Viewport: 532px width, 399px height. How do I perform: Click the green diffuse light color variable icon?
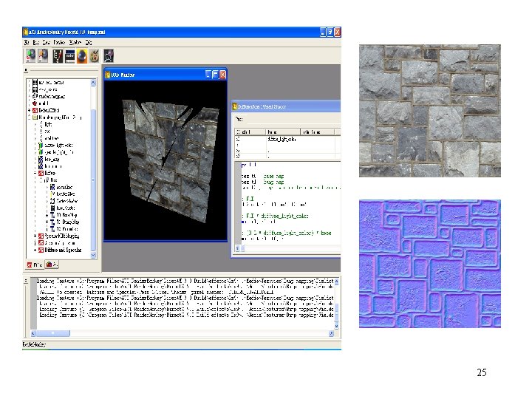[x=41, y=146]
